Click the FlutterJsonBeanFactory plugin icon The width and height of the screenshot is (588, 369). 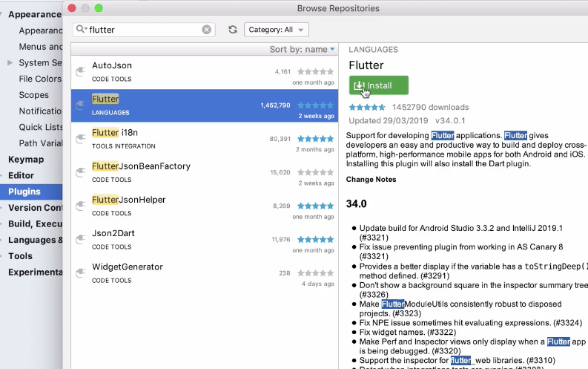pos(81,172)
